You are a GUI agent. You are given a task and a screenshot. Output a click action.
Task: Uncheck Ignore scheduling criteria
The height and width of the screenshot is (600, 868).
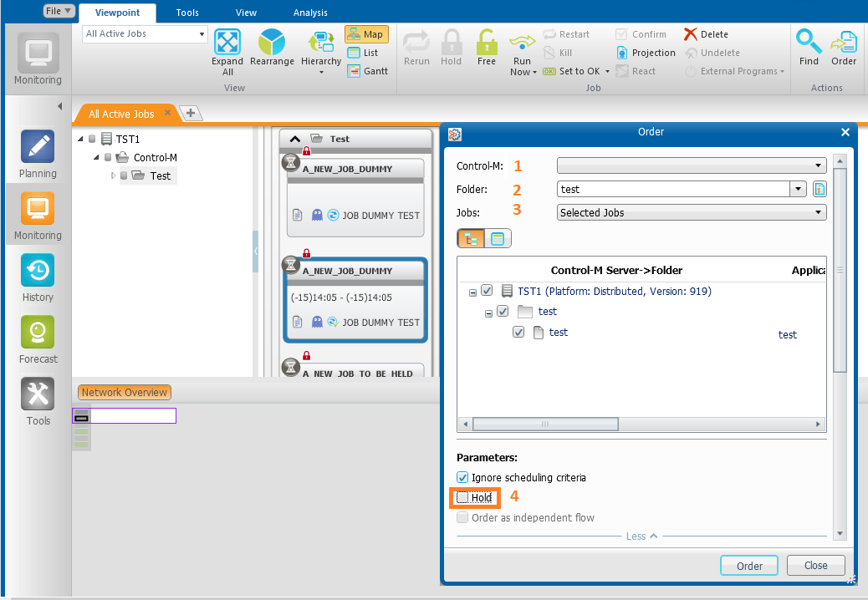tap(463, 477)
